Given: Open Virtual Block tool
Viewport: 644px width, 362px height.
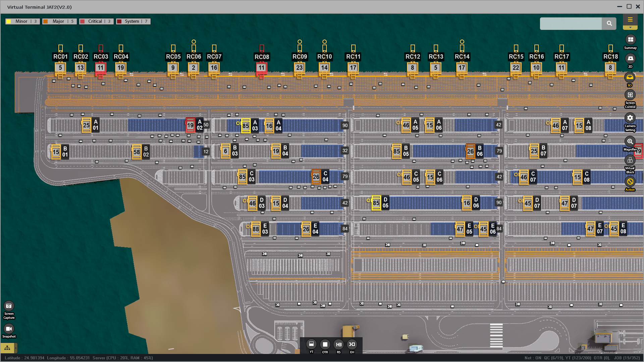Looking at the screenshot, I should tap(630, 160).
